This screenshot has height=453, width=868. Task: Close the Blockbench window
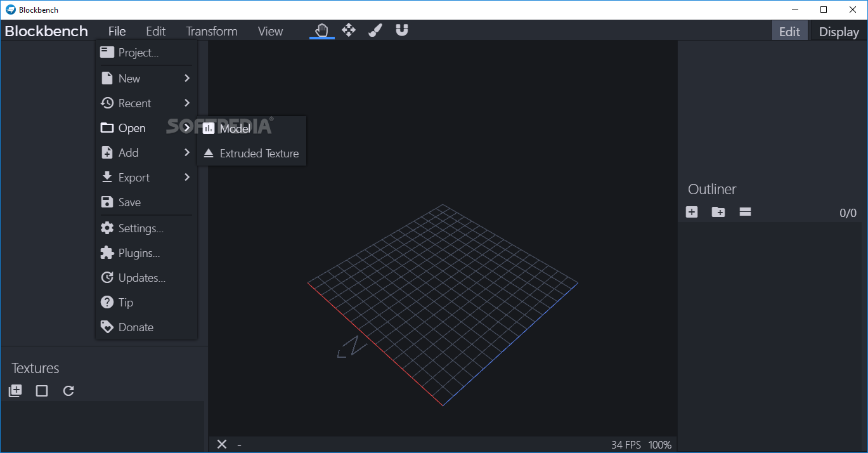[x=853, y=10]
